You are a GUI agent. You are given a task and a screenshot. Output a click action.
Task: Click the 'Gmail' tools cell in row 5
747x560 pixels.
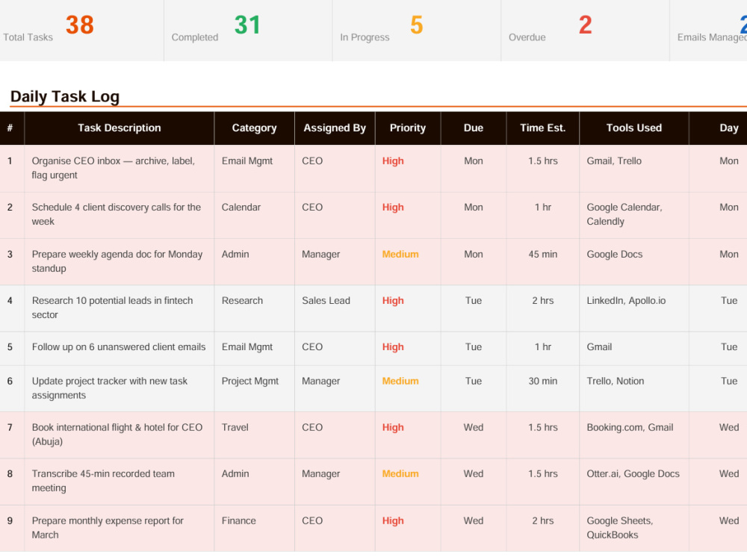point(634,348)
